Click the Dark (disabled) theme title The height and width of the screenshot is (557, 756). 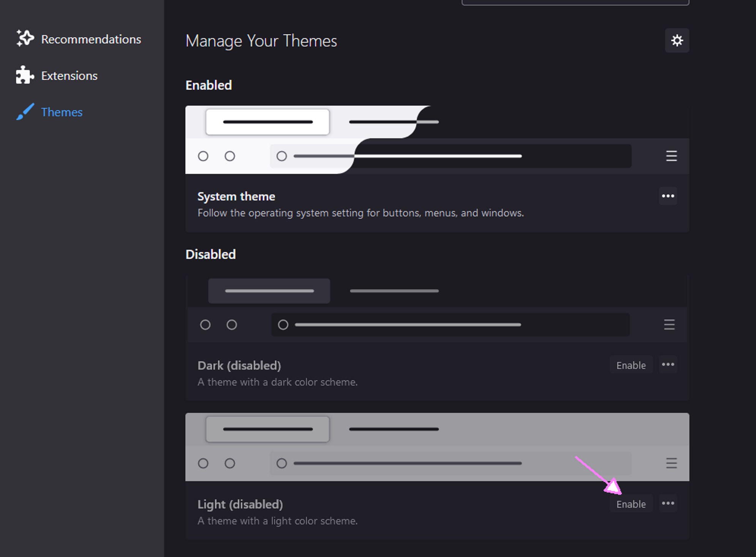tap(239, 365)
